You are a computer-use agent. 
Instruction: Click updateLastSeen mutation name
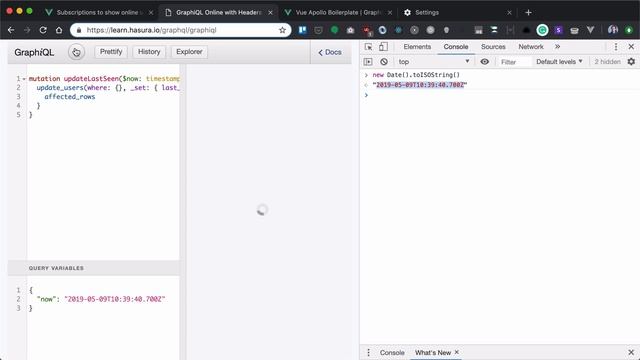point(92,79)
